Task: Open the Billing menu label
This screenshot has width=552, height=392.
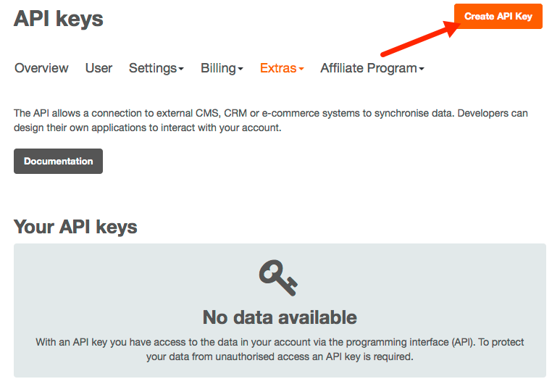Action: (218, 68)
